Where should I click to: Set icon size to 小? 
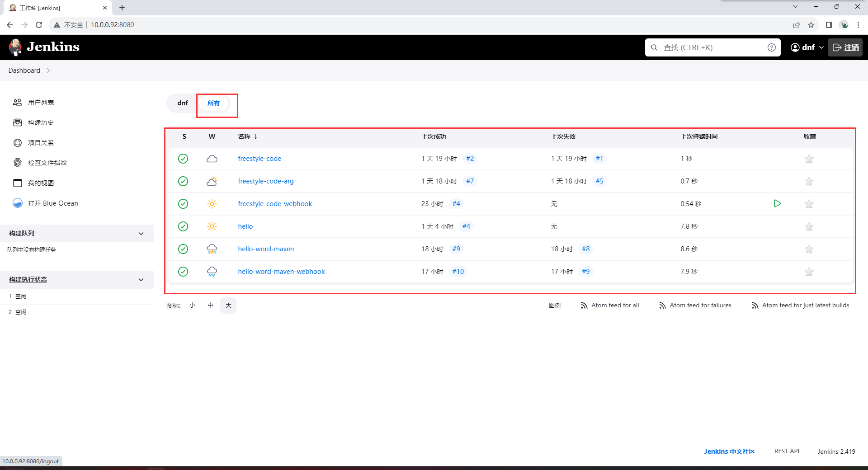tap(193, 305)
